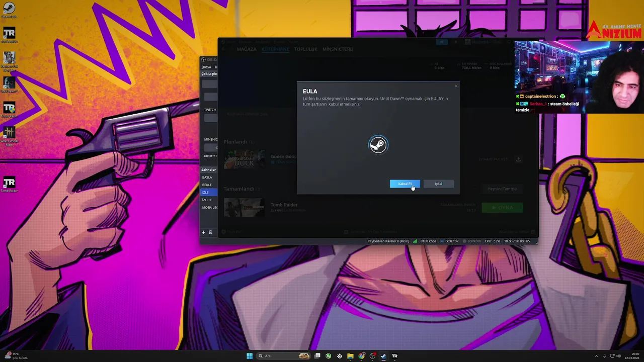Click Goose Goose Duck game thumbnail

244,159
